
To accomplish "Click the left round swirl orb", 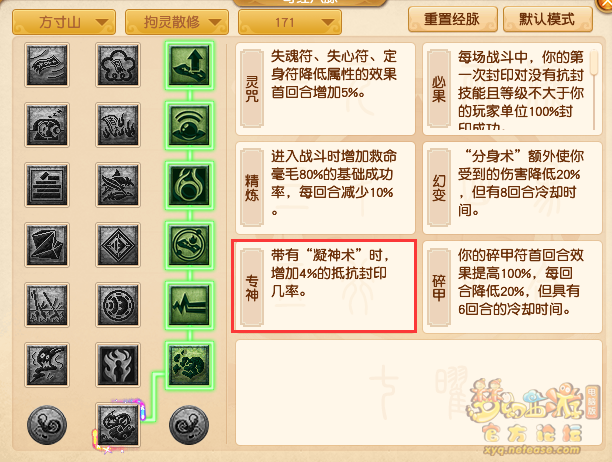I will [x=47, y=425].
